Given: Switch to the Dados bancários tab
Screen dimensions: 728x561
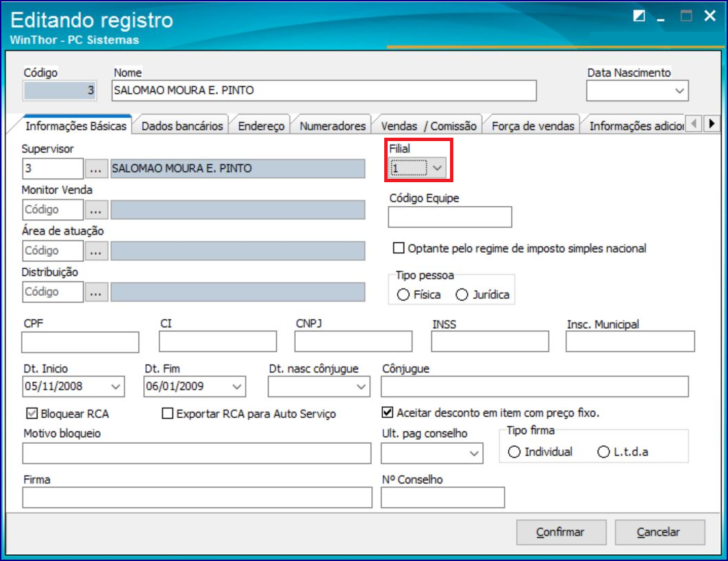Looking at the screenshot, I should [x=182, y=126].
